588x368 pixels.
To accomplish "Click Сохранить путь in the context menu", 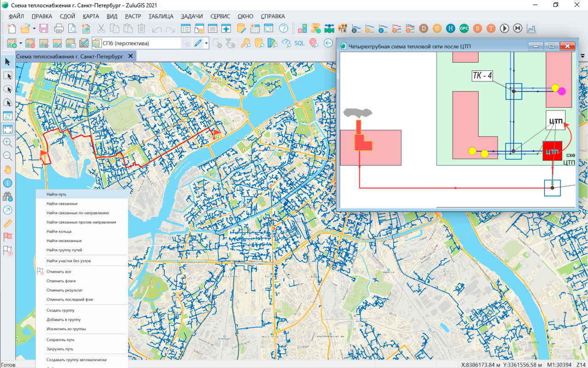I will click(x=60, y=339).
